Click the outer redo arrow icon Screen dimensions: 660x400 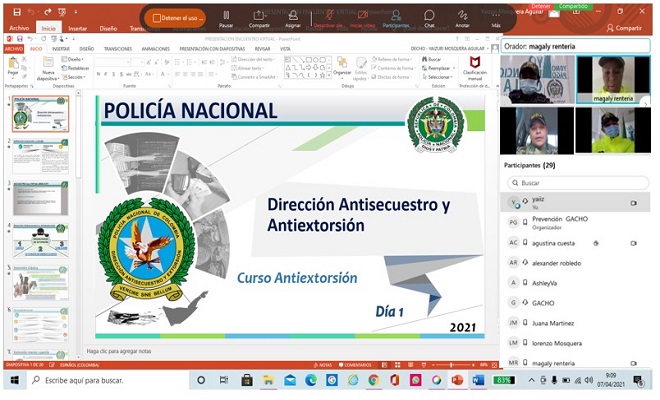[x=47, y=12]
